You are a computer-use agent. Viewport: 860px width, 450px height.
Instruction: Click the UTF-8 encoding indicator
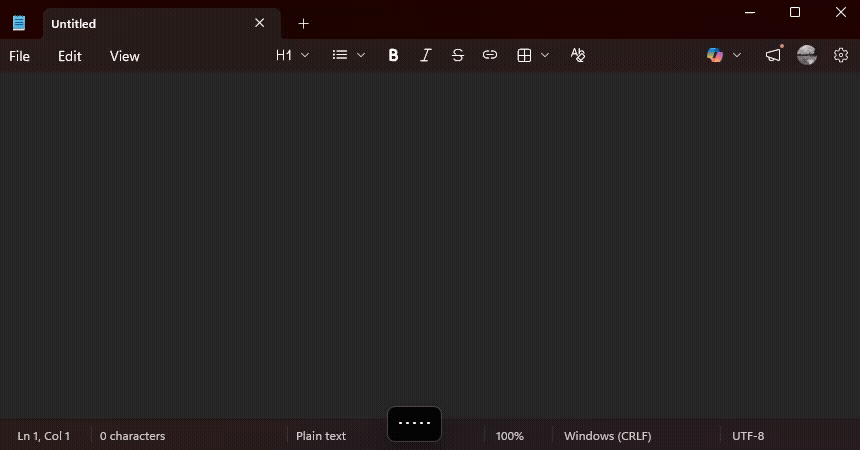pos(748,436)
